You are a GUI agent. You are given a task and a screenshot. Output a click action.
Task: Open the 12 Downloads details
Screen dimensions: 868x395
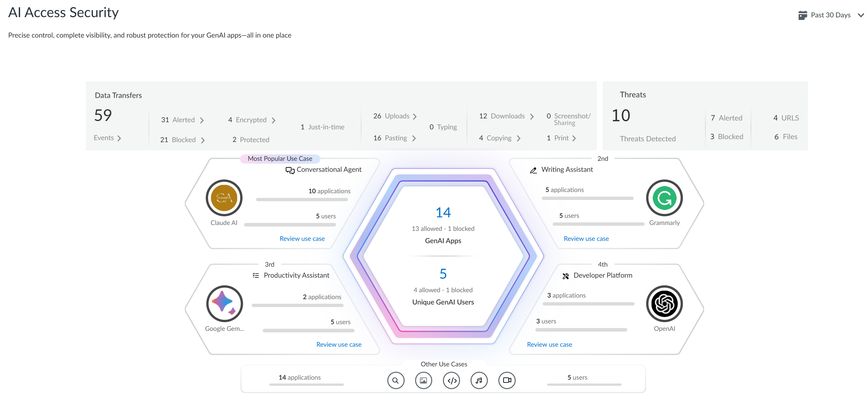(x=532, y=116)
